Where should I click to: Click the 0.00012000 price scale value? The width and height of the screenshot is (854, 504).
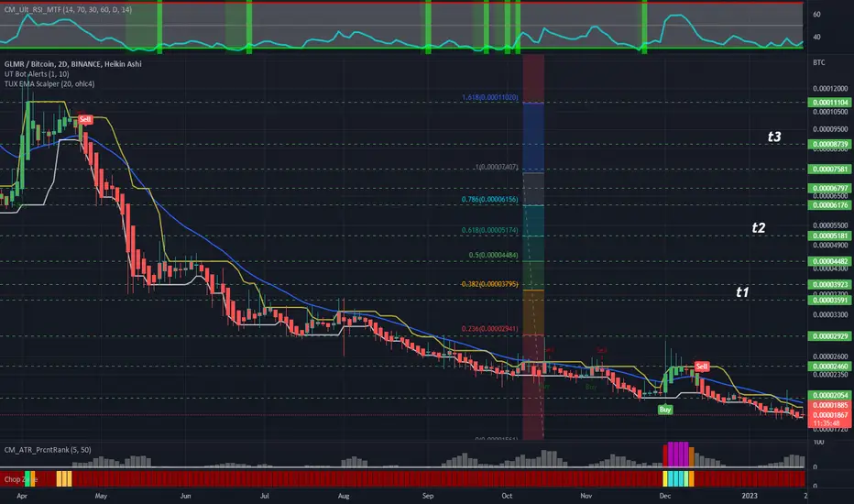click(x=830, y=88)
